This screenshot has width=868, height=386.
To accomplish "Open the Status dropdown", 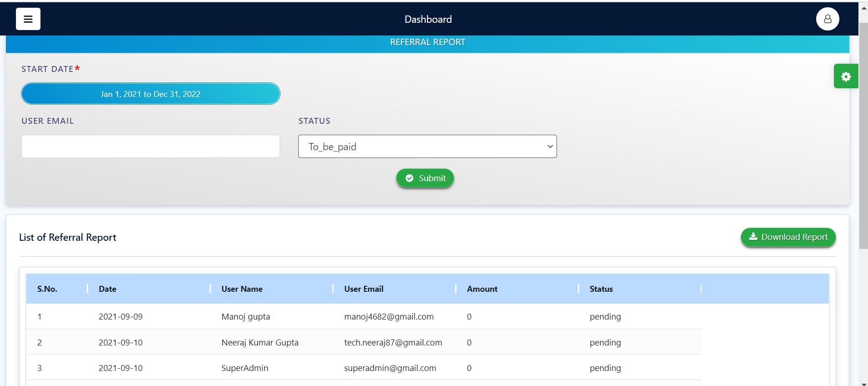I will [427, 147].
